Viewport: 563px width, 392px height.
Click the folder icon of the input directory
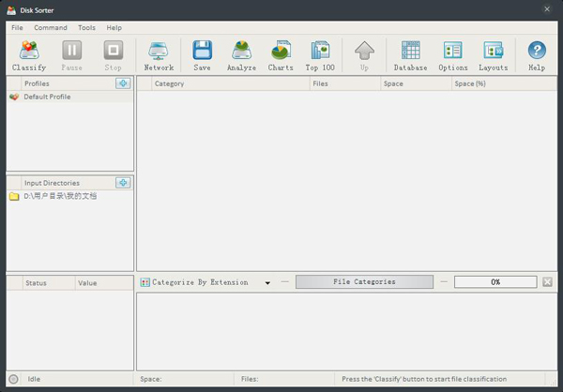click(x=14, y=196)
